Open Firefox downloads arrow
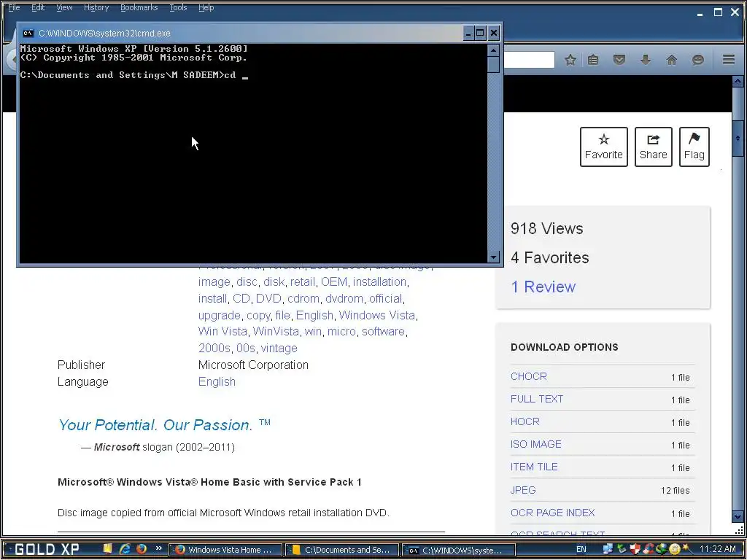 click(646, 60)
